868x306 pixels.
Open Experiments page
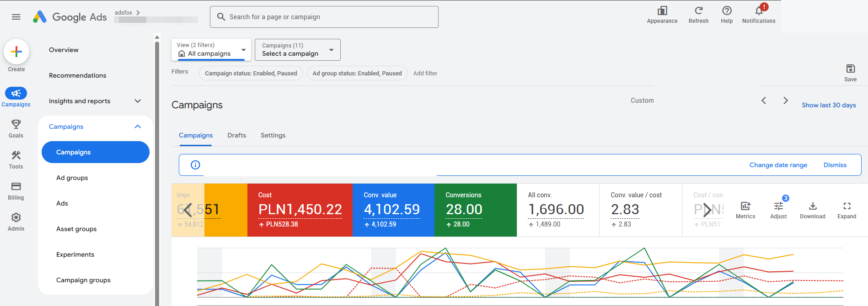coord(75,254)
